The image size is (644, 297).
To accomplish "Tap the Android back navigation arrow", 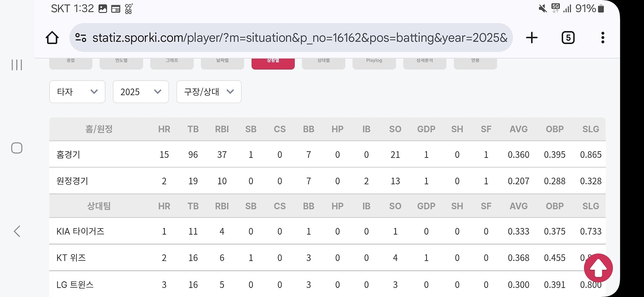I will click(17, 231).
